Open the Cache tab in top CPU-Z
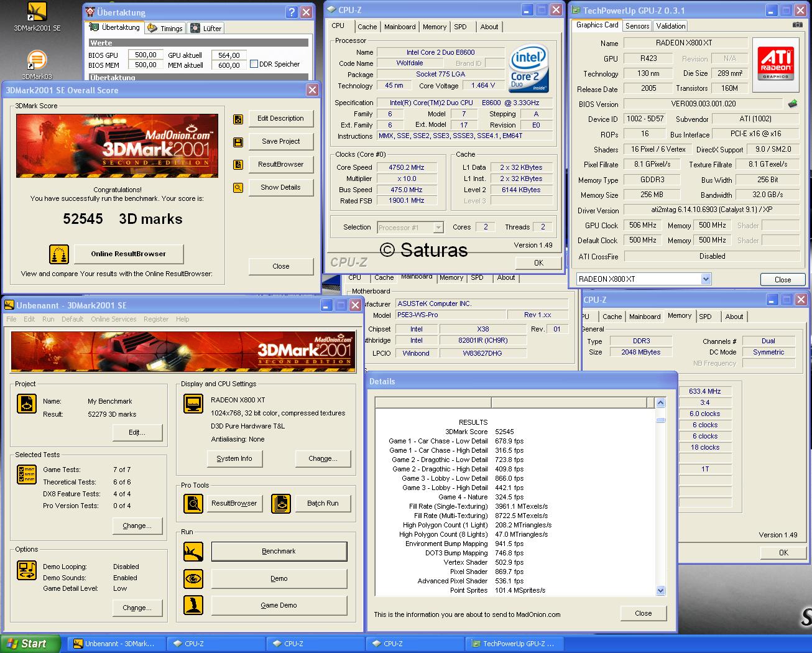This screenshot has height=653, width=812. [367, 27]
